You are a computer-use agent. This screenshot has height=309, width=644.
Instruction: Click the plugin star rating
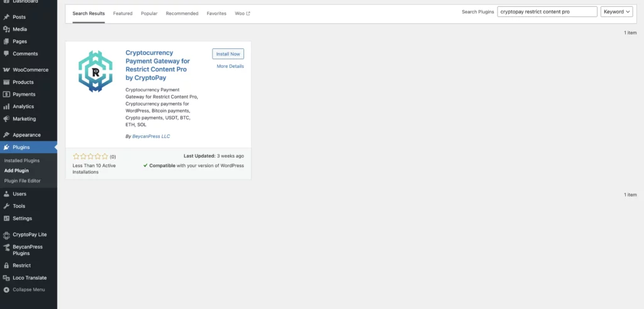click(91, 156)
